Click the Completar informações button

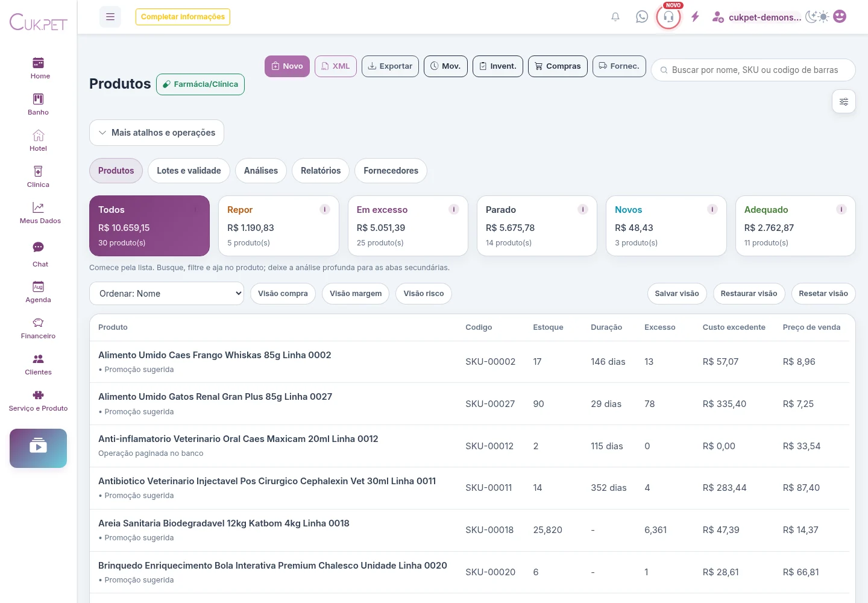[183, 17]
